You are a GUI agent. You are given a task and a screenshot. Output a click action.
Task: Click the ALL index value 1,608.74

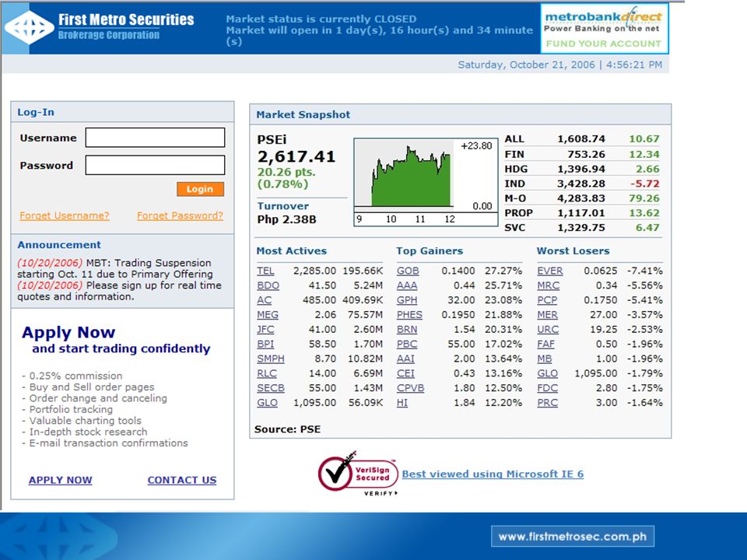581,139
